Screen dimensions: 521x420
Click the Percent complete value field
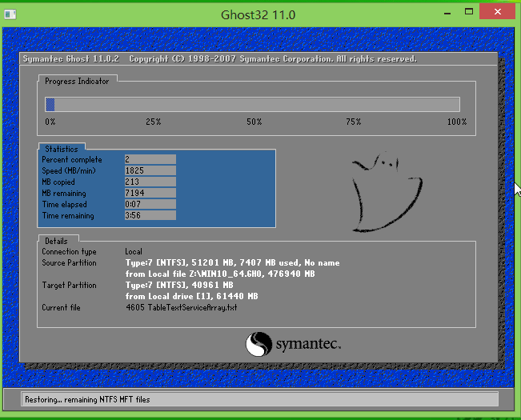point(150,160)
